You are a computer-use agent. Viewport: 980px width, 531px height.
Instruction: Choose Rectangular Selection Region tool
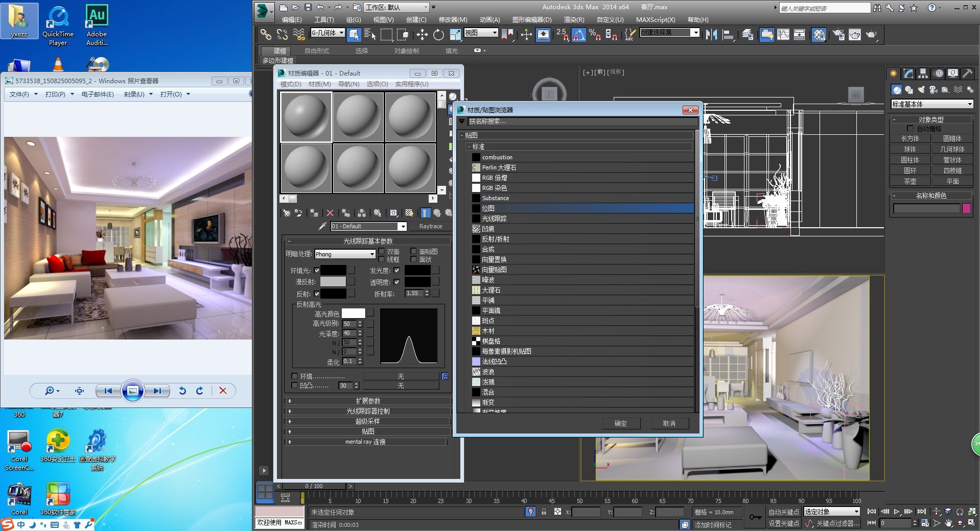[387, 34]
